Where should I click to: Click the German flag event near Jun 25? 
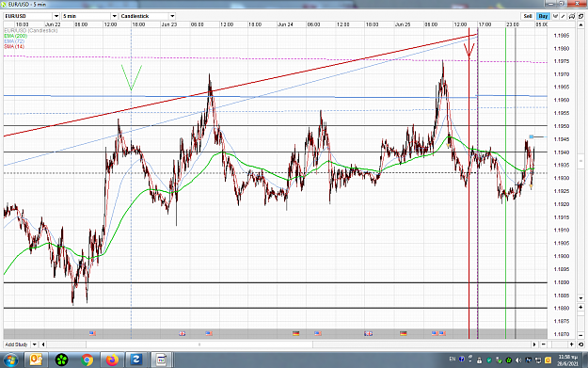404,333
